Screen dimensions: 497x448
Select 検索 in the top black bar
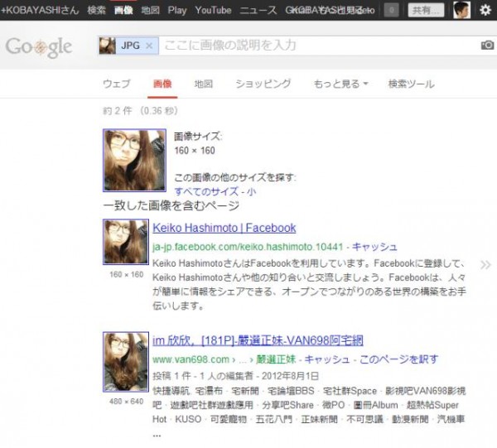[x=96, y=10]
